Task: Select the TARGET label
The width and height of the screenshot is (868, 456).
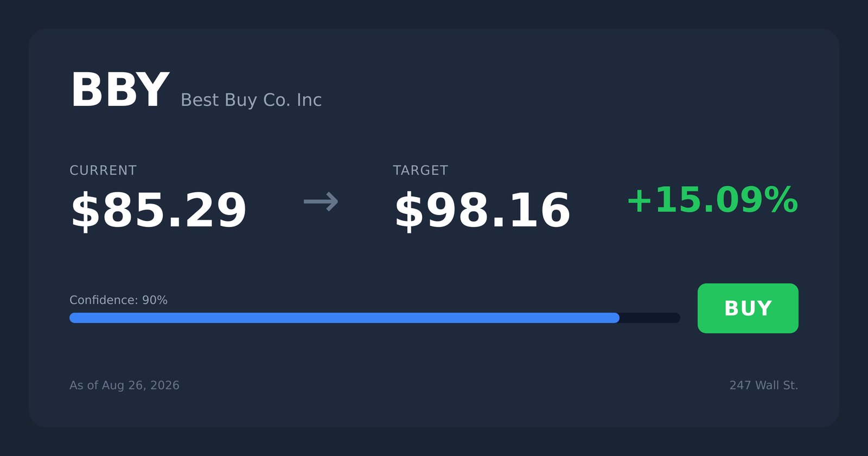Action: (420, 170)
